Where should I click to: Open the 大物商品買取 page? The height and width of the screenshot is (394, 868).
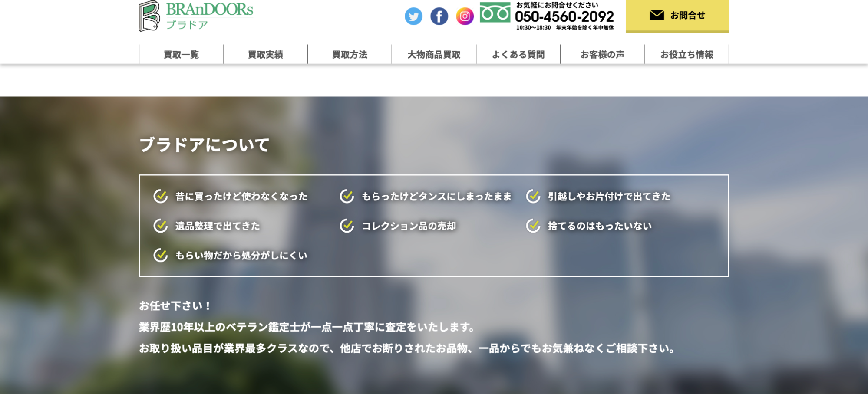coord(434,54)
